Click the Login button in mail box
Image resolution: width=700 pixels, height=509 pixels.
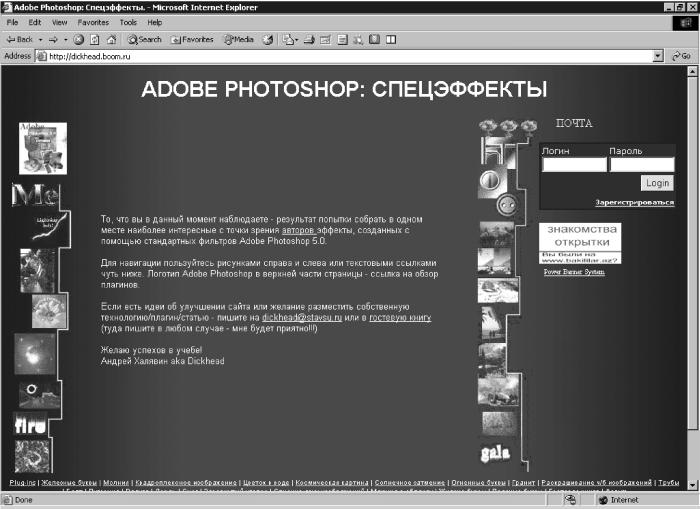[657, 183]
